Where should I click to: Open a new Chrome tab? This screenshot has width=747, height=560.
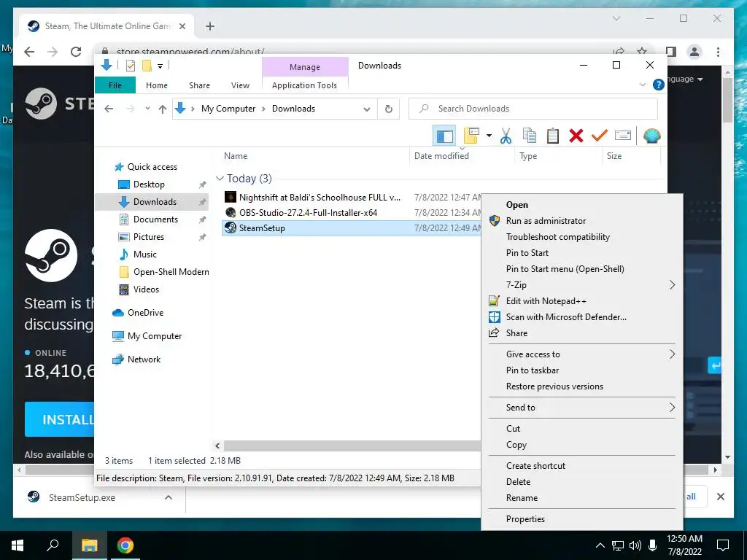tap(210, 26)
